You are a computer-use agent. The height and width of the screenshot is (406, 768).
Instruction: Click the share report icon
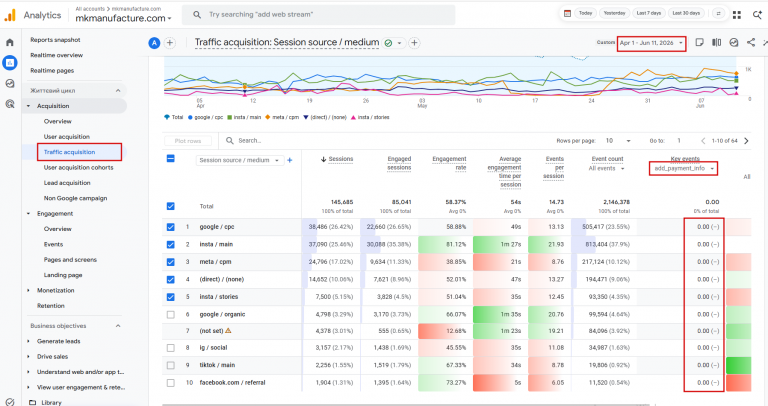click(x=751, y=43)
